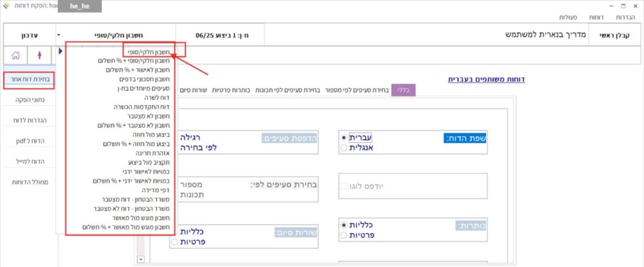
Task: Select the English (אנגלית) report language radio
Action: [343, 147]
